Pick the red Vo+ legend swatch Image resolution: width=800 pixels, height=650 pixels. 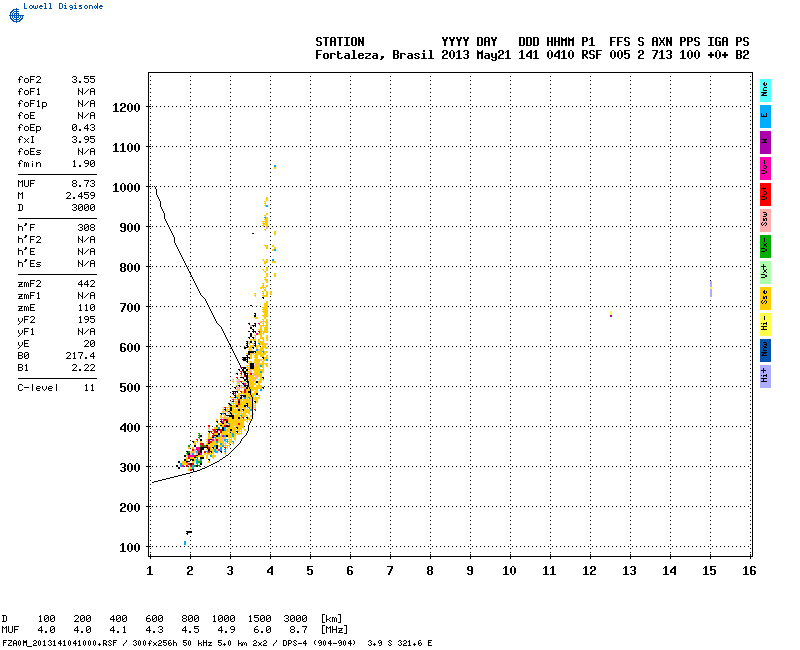point(765,194)
